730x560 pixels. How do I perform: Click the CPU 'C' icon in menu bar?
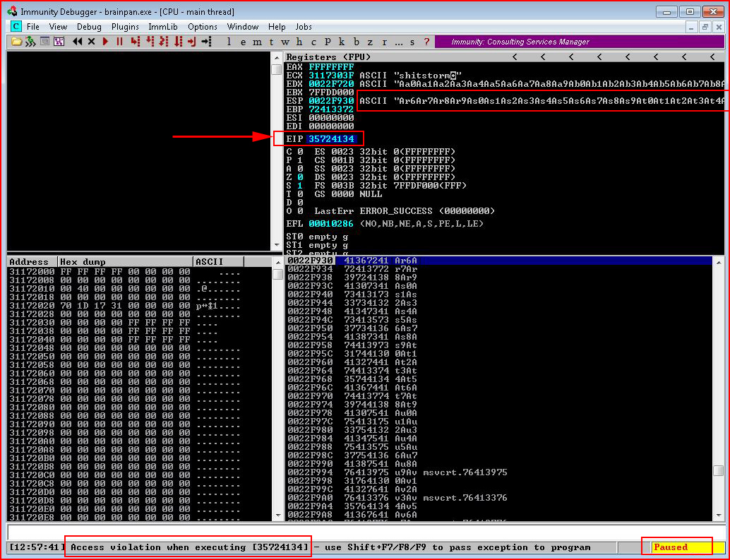(16, 27)
